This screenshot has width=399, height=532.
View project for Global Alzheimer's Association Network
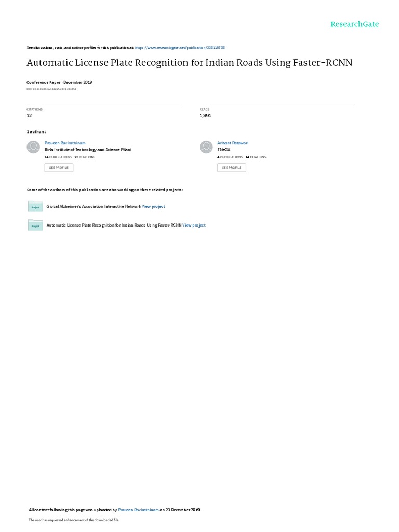pos(153,206)
